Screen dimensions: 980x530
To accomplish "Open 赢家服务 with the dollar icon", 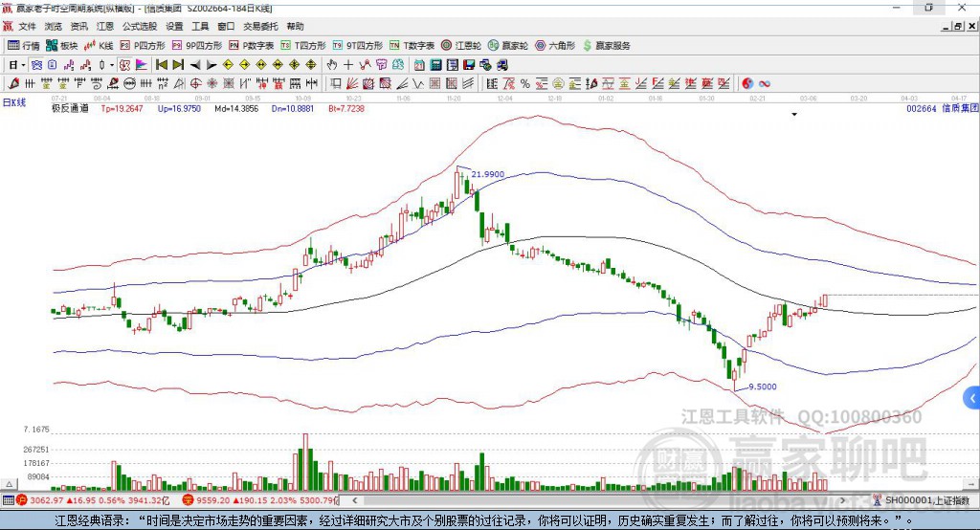I will [606, 46].
